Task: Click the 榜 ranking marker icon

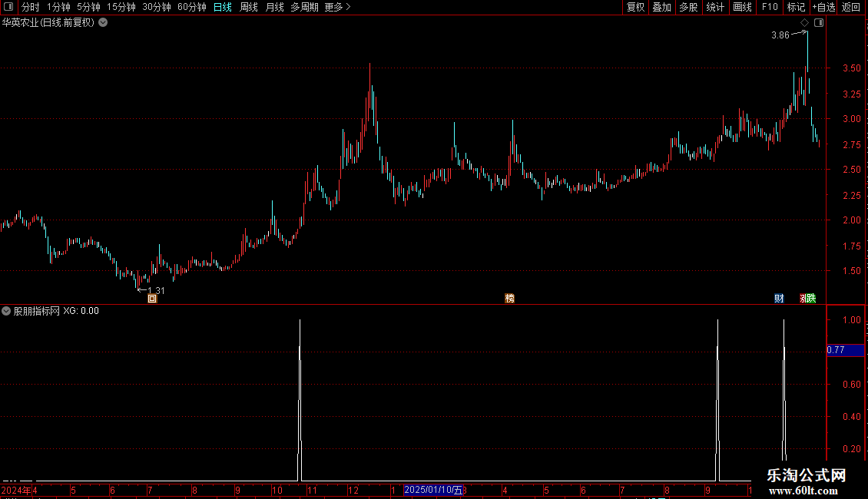Action: tap(510, 299)
